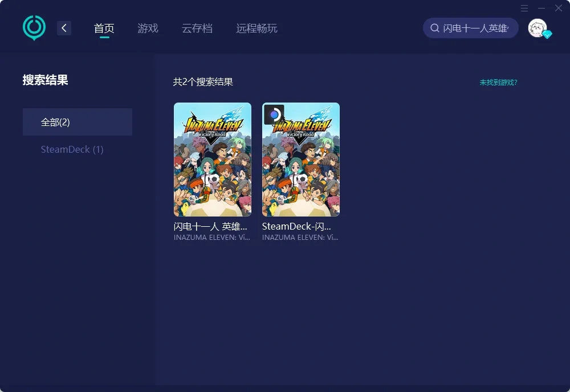Click the diamond VIP badge on avatar
570x392 pixels.
pyautogui.click(x=547, y=35)
